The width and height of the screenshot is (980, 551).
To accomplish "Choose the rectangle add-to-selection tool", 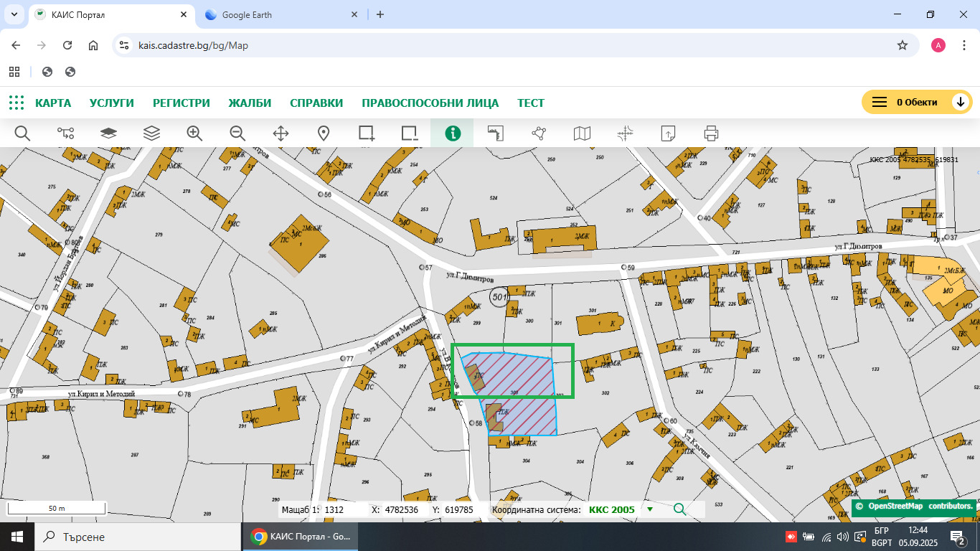I will (x=367, y=133).
